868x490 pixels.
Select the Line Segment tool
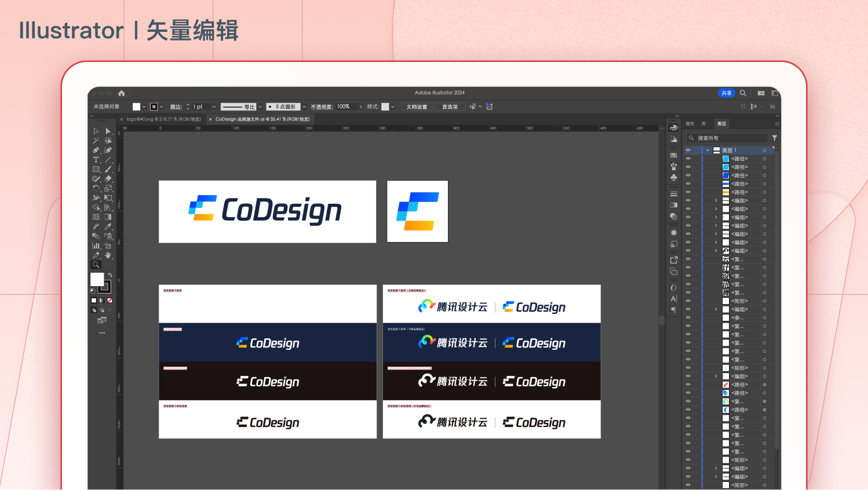click(x=108, y=160)
